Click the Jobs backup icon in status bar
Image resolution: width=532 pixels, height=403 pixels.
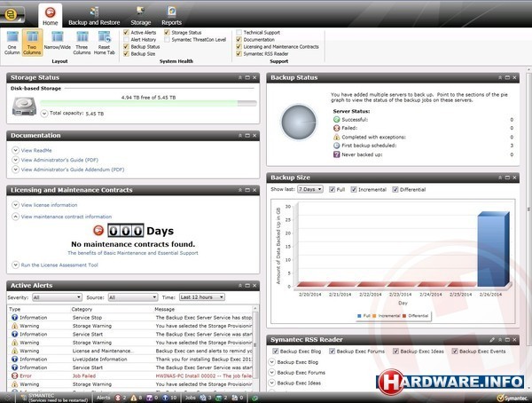coord(203,398)
